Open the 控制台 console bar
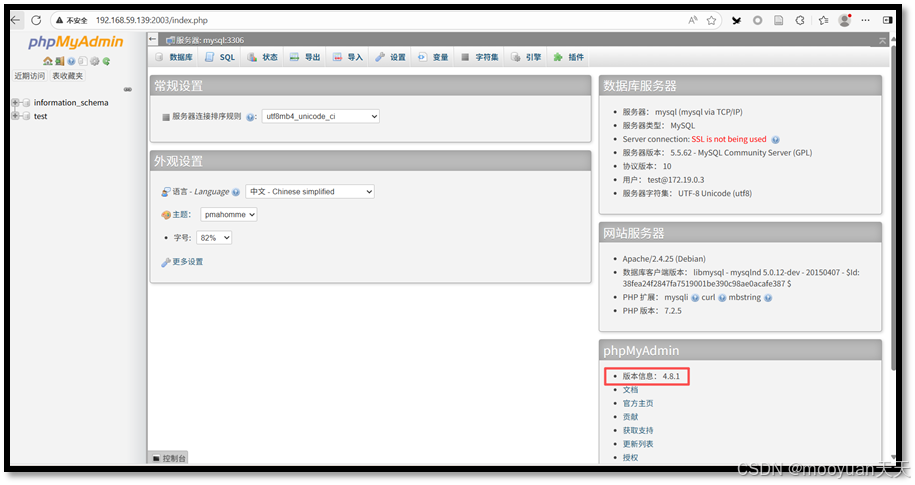915x485 pixels. [169, 458]
